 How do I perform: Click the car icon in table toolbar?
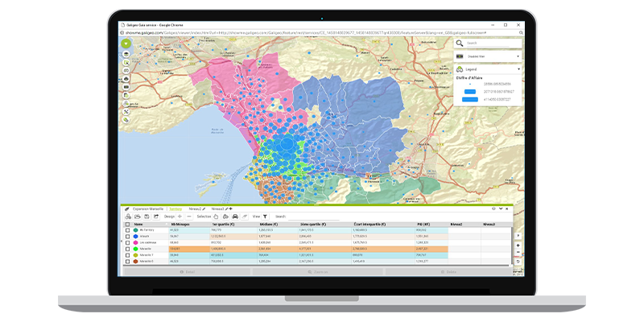(x=233, y=217)
